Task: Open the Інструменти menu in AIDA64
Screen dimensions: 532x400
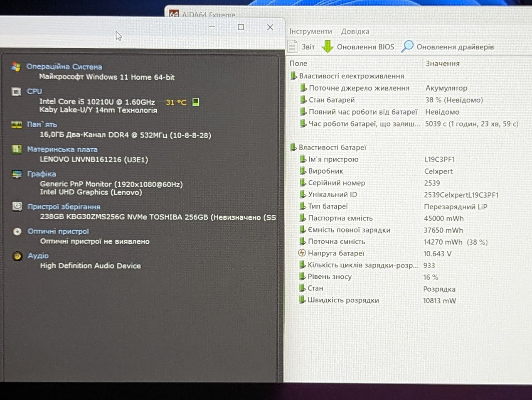Action: pos(310,32)
